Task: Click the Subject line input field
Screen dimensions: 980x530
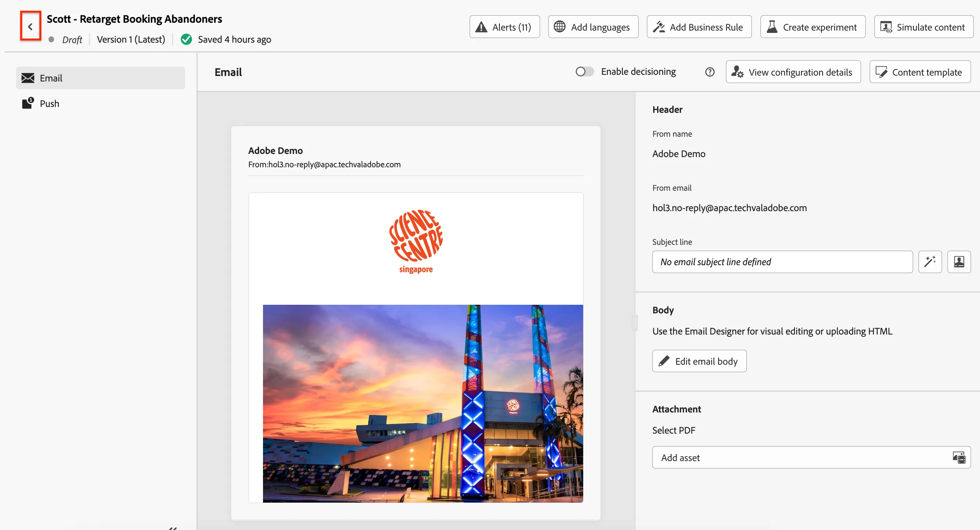Action: 782,262
